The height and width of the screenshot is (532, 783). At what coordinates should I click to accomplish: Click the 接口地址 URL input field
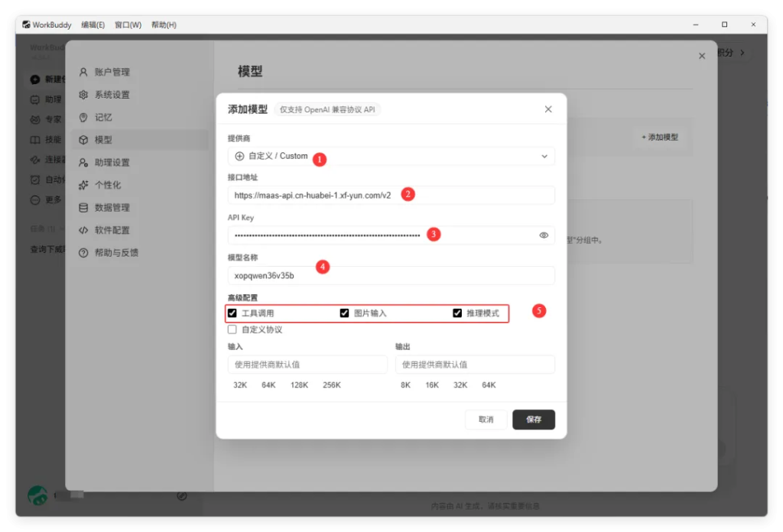[x=391, y=195]
